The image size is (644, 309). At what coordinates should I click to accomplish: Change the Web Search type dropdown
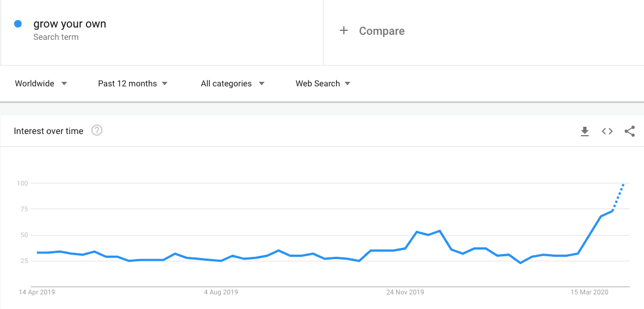pos(323,84)
